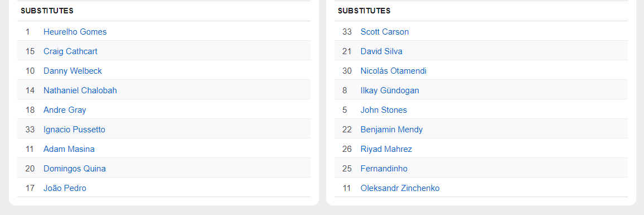This screenshot has width=644, height=215.
Task: Open Ilkay Gündogan profile link
Action: point(390,90)
